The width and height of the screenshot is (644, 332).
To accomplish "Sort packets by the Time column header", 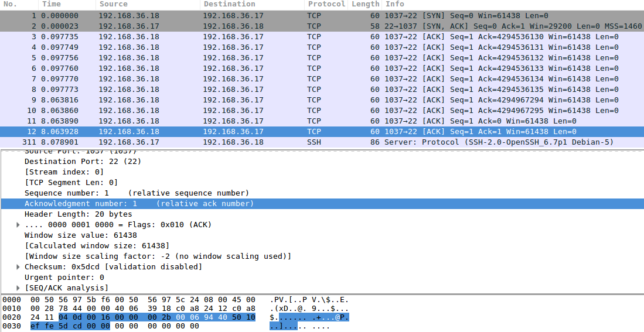I will 52,4.
